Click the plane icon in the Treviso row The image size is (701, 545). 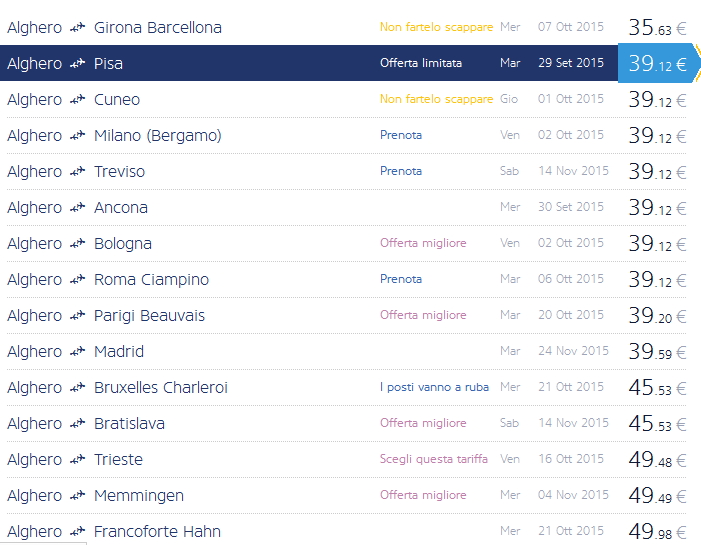pyautogui.click(x=78, y=172)
